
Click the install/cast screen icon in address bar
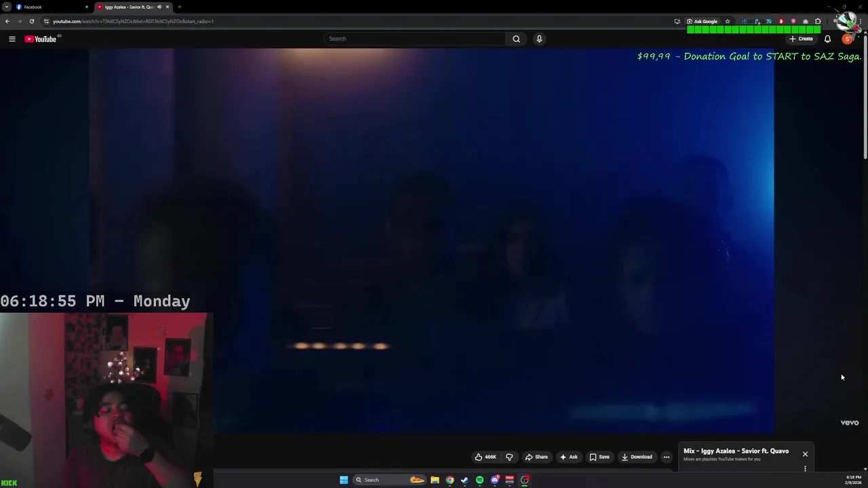click(x=677, y=21)
